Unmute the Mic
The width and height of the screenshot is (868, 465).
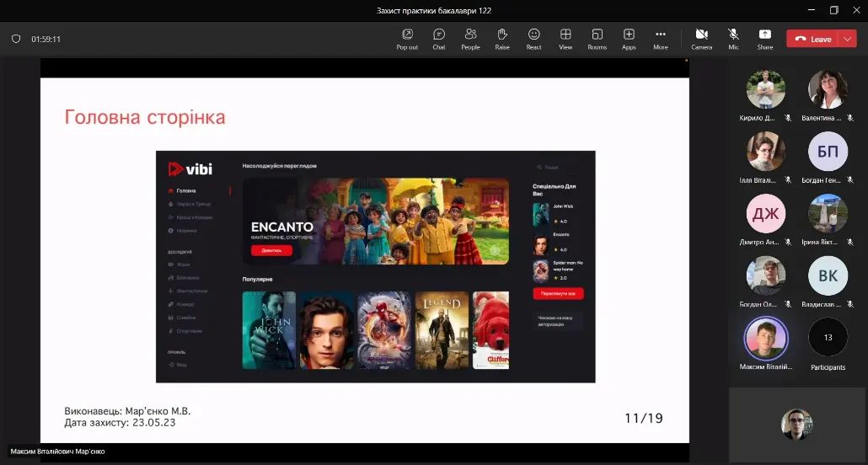733,38
